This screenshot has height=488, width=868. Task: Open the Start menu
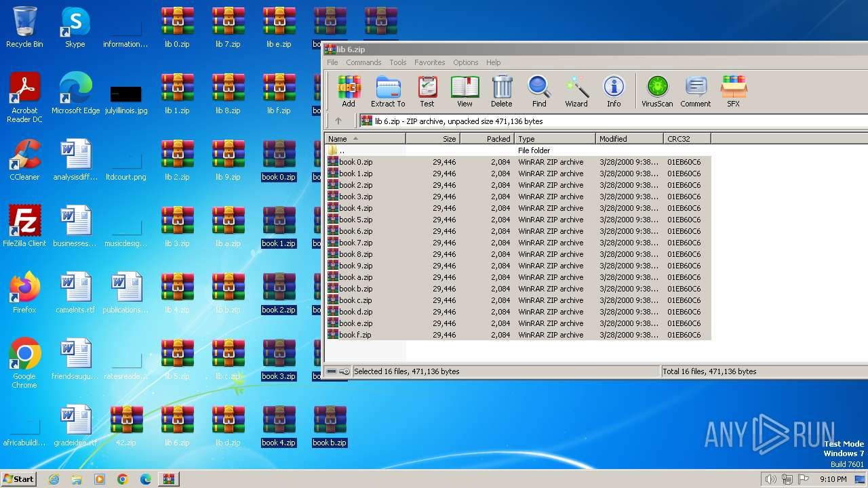pos(18,479)
